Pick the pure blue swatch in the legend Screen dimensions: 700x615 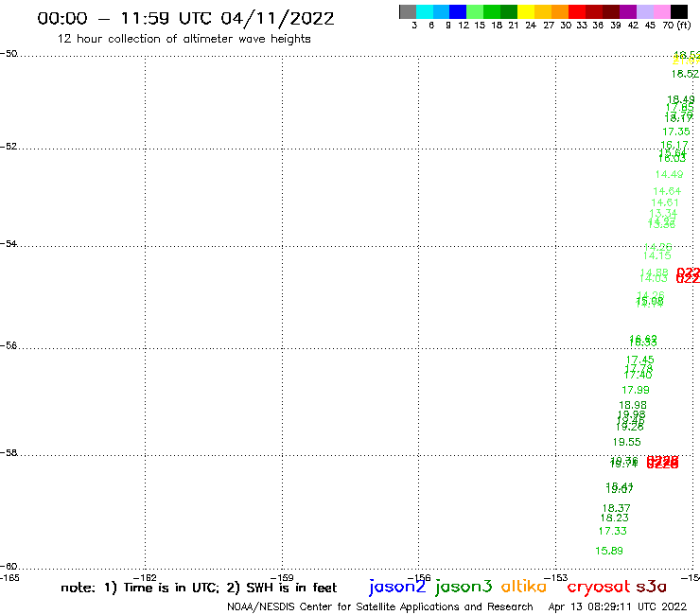coord(458,11)
